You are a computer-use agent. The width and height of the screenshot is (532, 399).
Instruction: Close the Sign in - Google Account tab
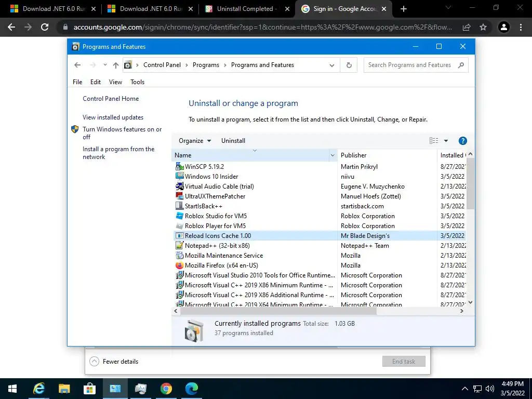coord(384,9)
